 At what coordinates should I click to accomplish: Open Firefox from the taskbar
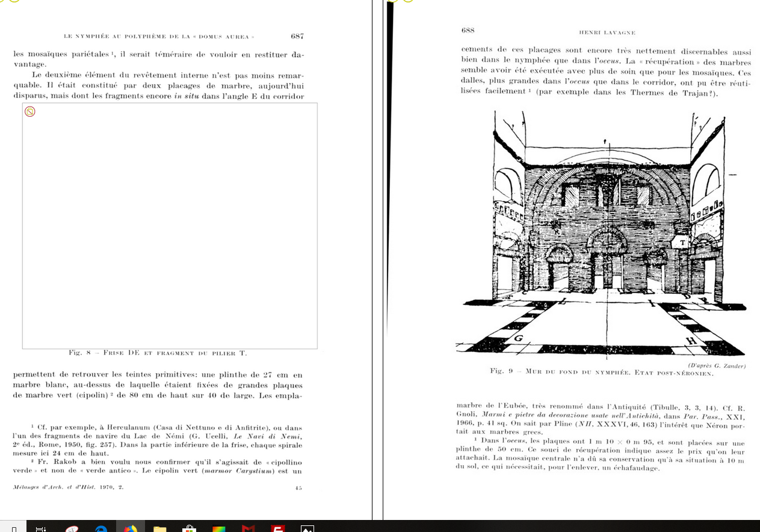[x=130, y=528]
